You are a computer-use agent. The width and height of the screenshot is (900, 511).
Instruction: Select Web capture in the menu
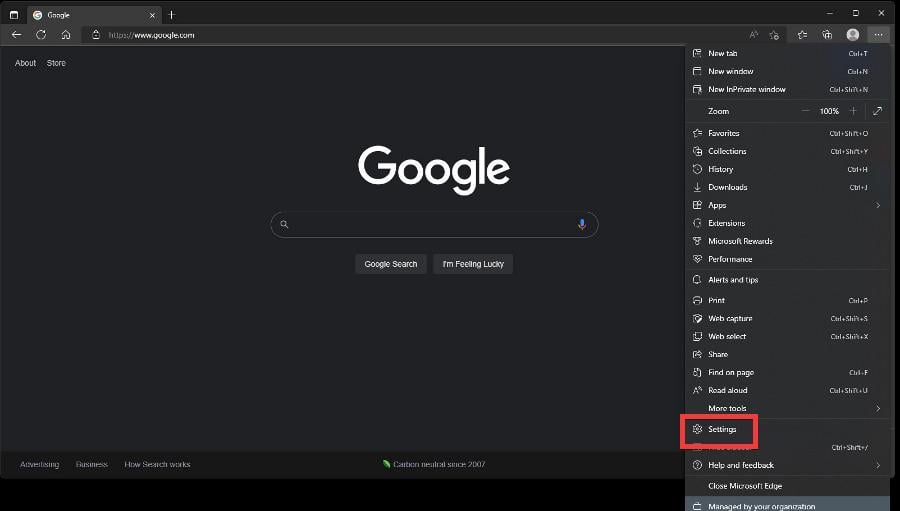[x=787, y=319]
